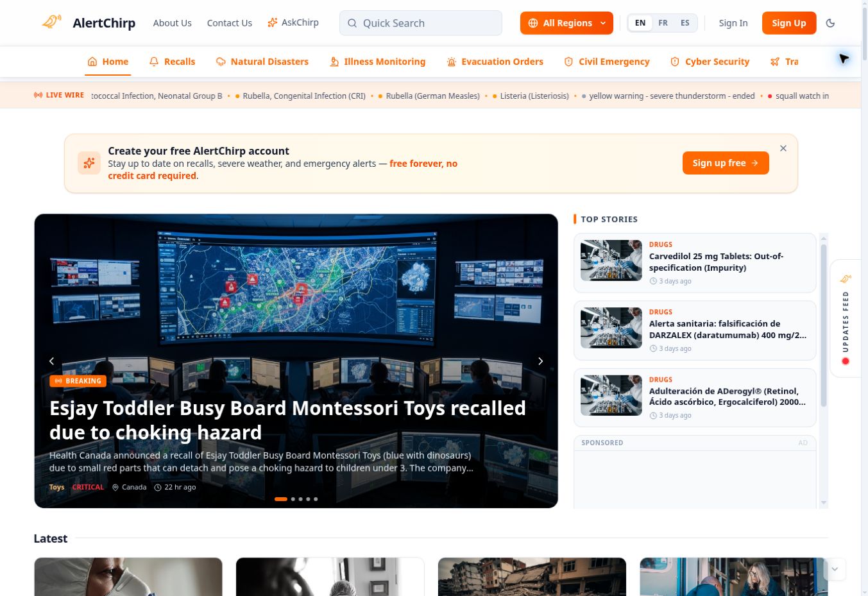Open the Cyber Security tab
The image size is (868, 596).
[x=710, y=62]
